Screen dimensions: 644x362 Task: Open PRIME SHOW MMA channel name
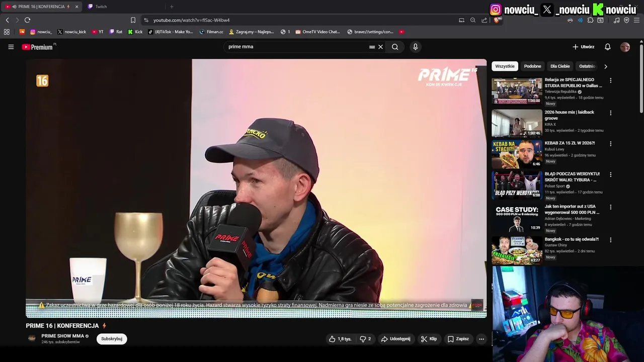[63, 336]
